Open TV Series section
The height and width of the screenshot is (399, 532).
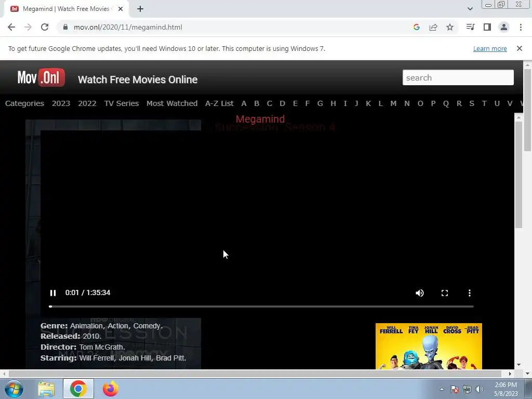(122, 103)
